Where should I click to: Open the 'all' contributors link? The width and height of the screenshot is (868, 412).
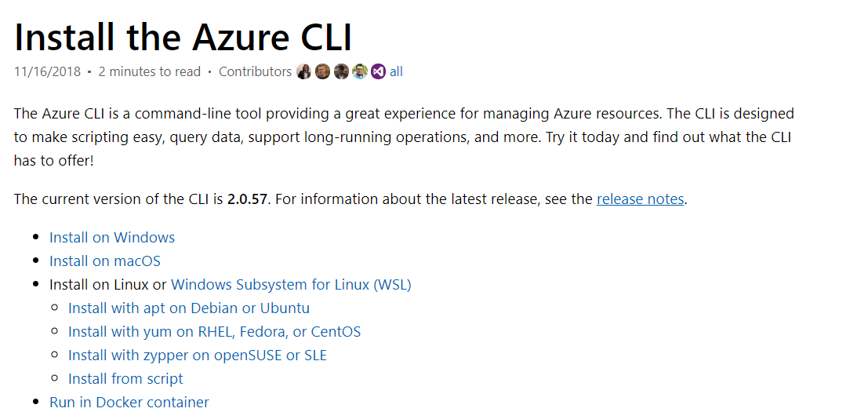[x=396, y=71]
